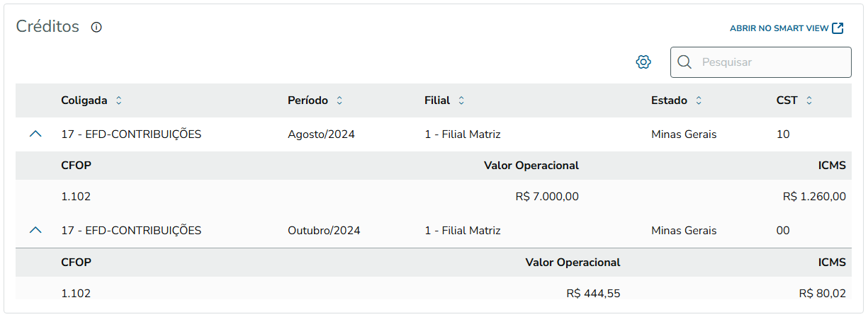The height and width of the screenshot is (317, 868).
Task: Sort by Estado column arrows
Action: (x=699, y=100)
